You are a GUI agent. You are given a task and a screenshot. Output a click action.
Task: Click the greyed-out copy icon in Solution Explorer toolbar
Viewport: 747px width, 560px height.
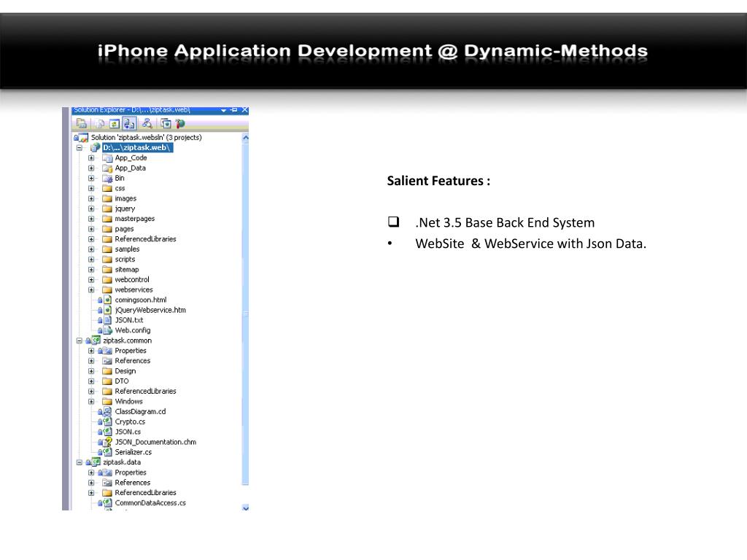click(x=99, y=124)
